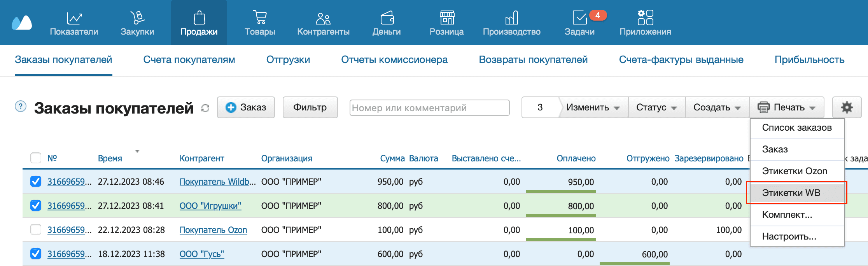Choose Этикетки WB from print menu
The image size is (868, 266).
click(797, 193)
